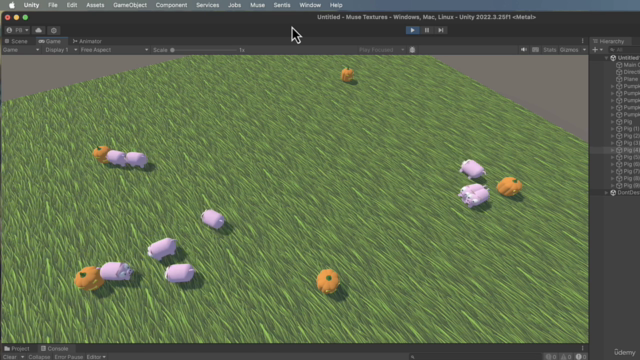Open the Apple menu
The image size is (640, 360).
(12, 5)
